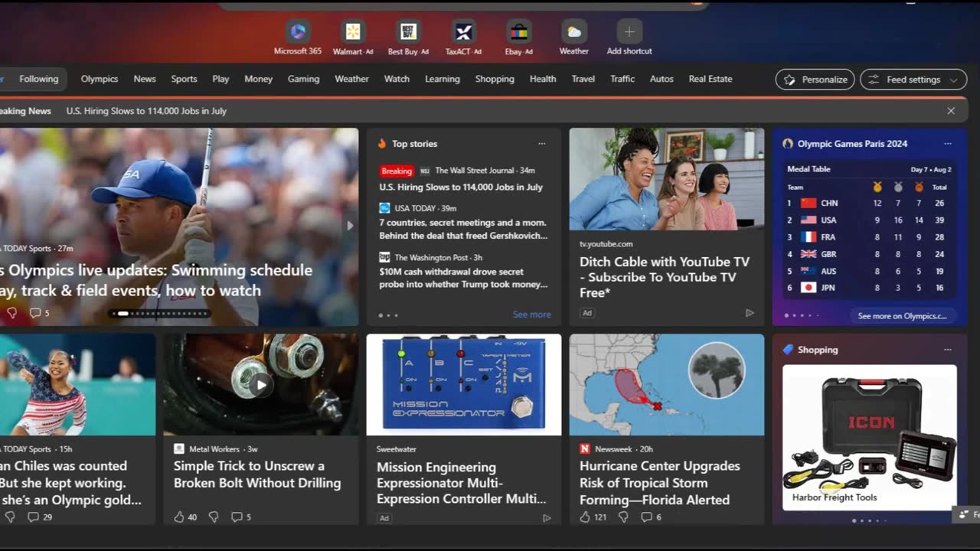Click the Personalize button
This screenshot has width=980, height=551.
815,80
